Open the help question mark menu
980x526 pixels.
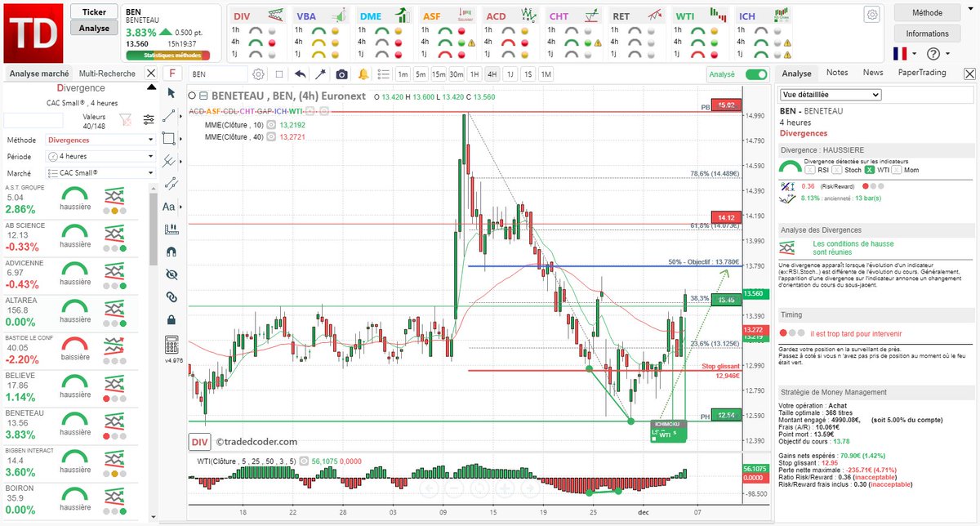tap(933, 53)
